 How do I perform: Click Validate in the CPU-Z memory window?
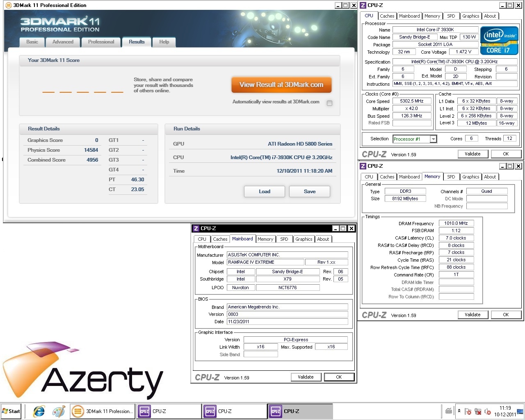(472, 315)
